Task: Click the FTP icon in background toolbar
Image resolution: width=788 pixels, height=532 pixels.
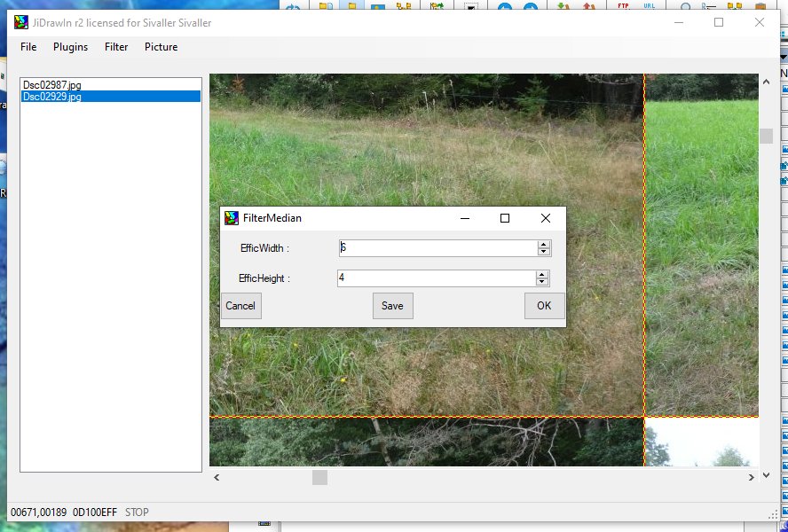Action: click(625, 6)
